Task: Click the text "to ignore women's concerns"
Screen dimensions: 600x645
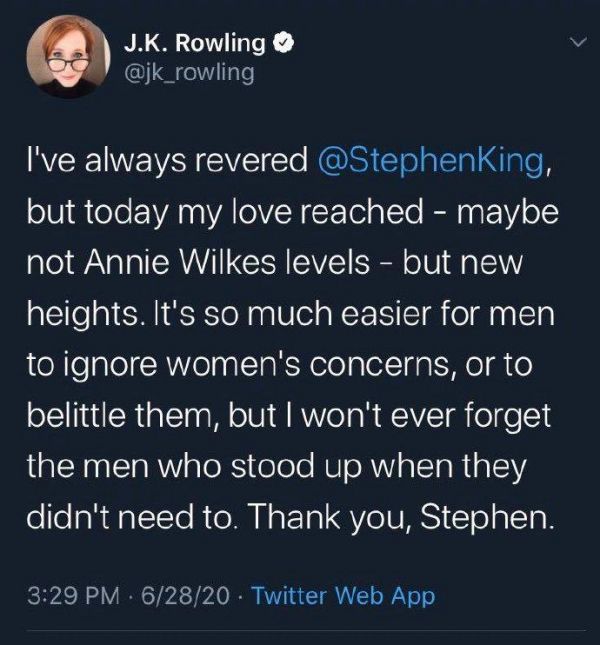Action: click(x=239, y=364)
